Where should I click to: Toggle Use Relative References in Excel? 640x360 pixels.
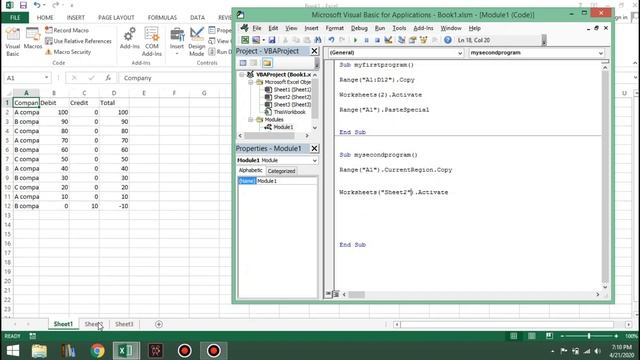click(x=78, y=41)
